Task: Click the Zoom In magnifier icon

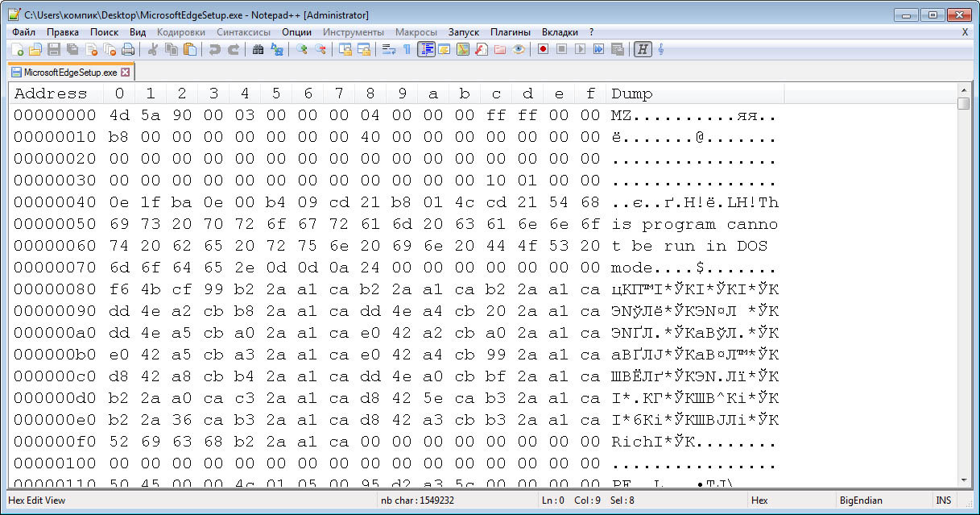Action: [x=302, y=49]
